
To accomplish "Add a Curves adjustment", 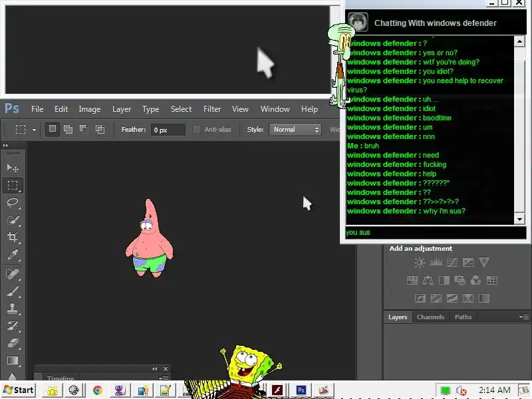I will pyautogui.click(x=452, y=262).
